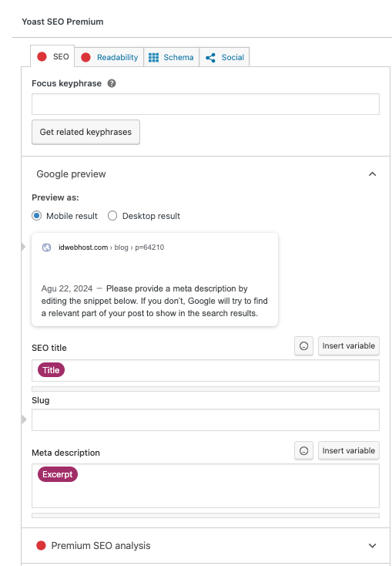This screenshot has height=566, width=392.
Task: Collapse the Google preview section
Action: click(x=372, y=174)
